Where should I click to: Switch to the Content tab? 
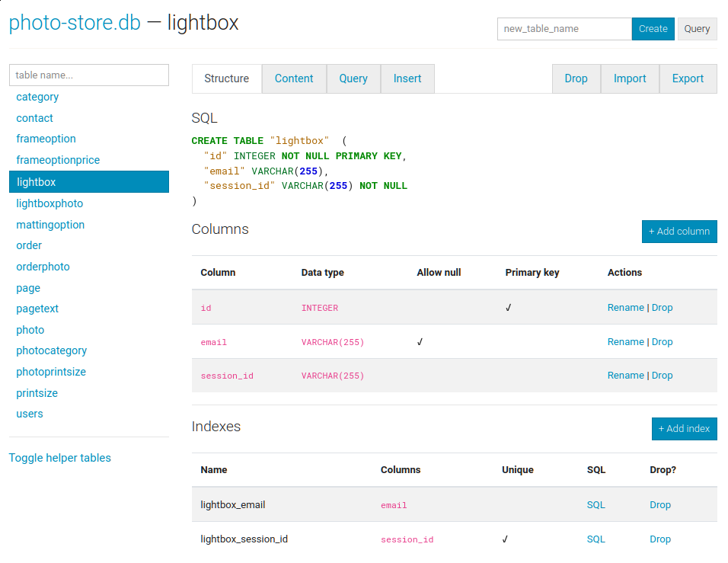[294, 78]
